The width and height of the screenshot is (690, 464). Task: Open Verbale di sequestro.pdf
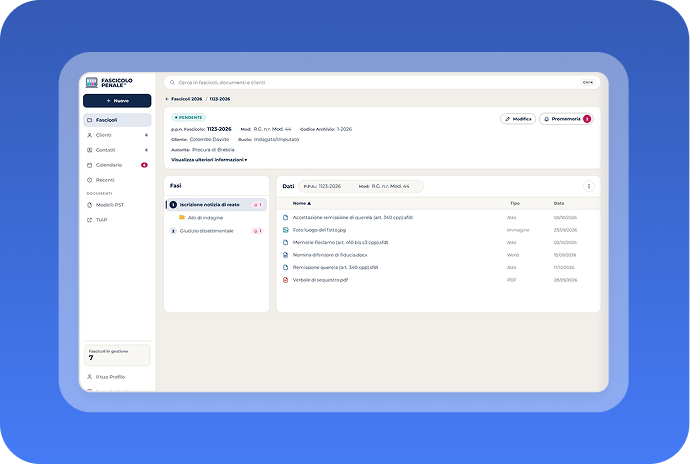click(320, 280)
